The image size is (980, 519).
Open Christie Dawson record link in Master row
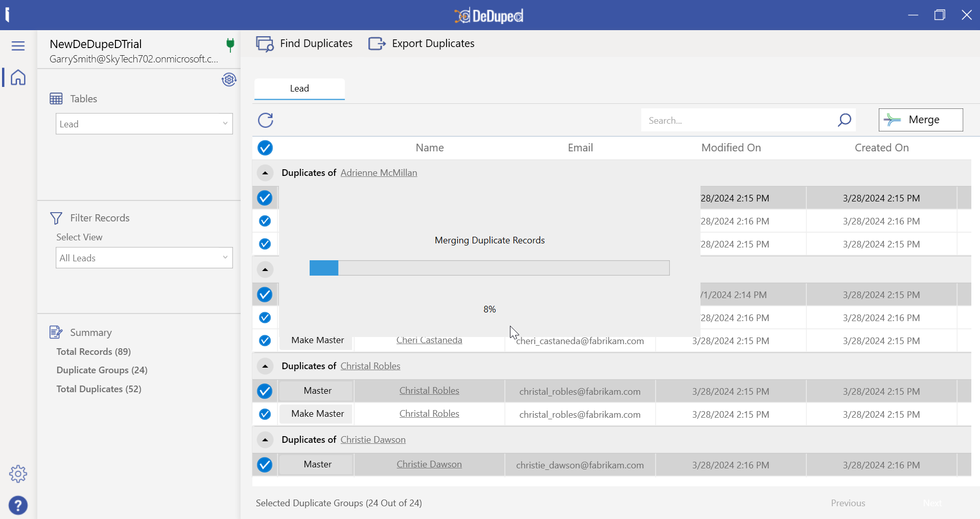[x=429, y=464]
